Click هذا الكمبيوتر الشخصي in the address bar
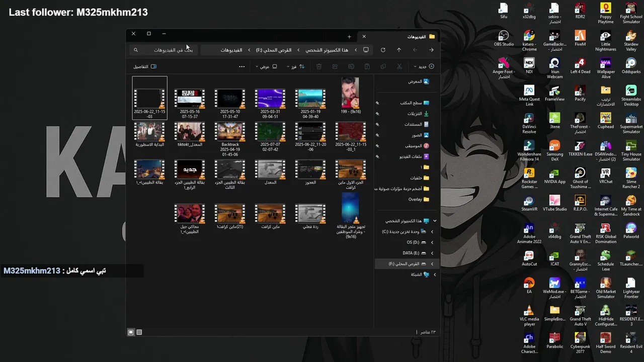 coord(327,50)
